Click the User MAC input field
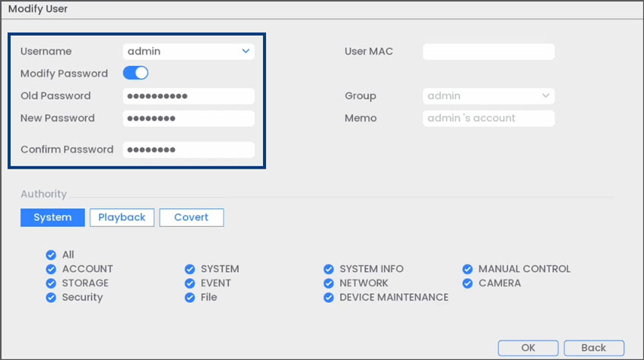 (x=488, y=52)
